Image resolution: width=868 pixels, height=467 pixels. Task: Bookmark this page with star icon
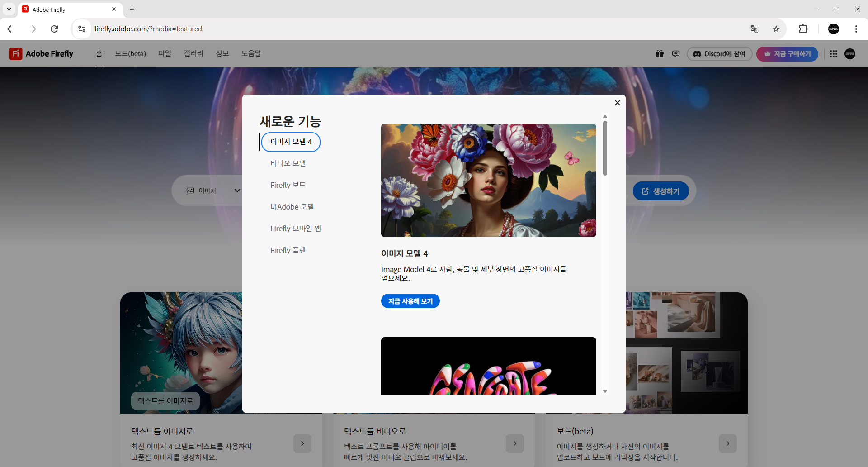pyautogui.click(x=776, y=29)
